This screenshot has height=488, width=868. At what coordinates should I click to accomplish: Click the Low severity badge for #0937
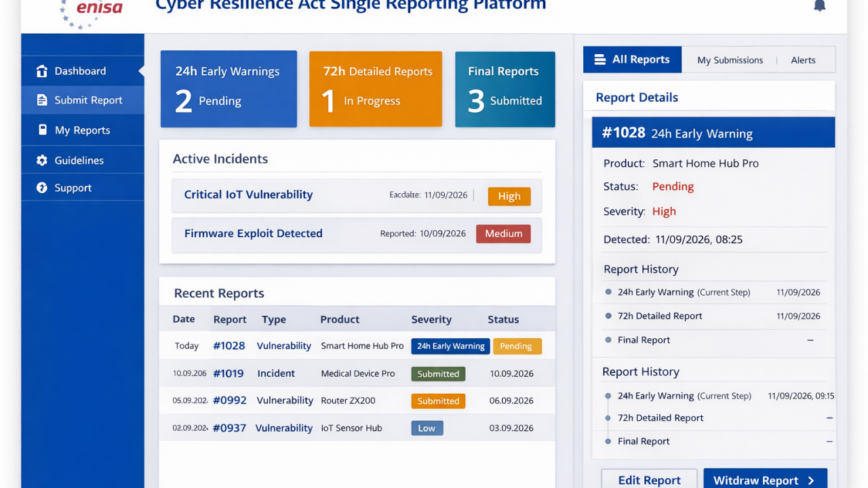point(427,428)
